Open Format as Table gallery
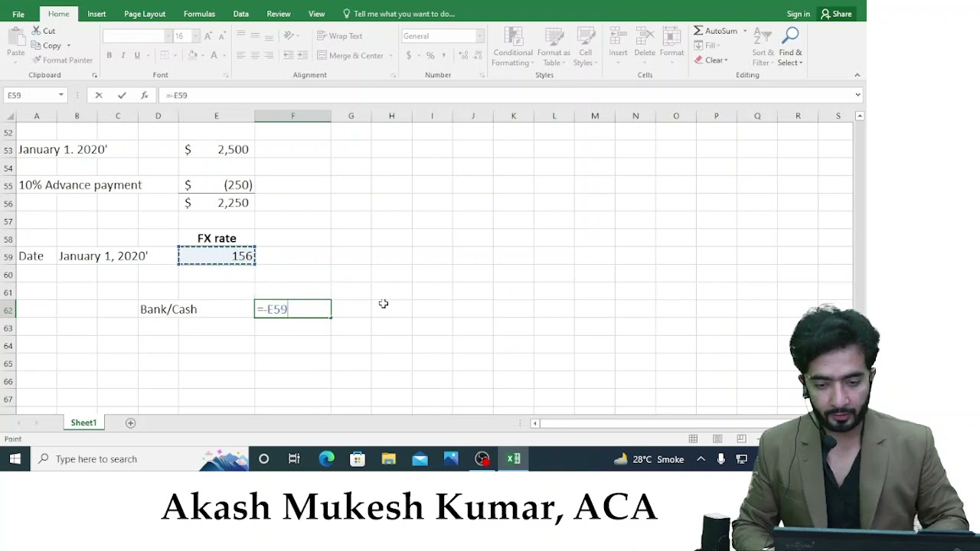This screenshot has width=980, height=551. pyautogui.click(x=553, y=47)
